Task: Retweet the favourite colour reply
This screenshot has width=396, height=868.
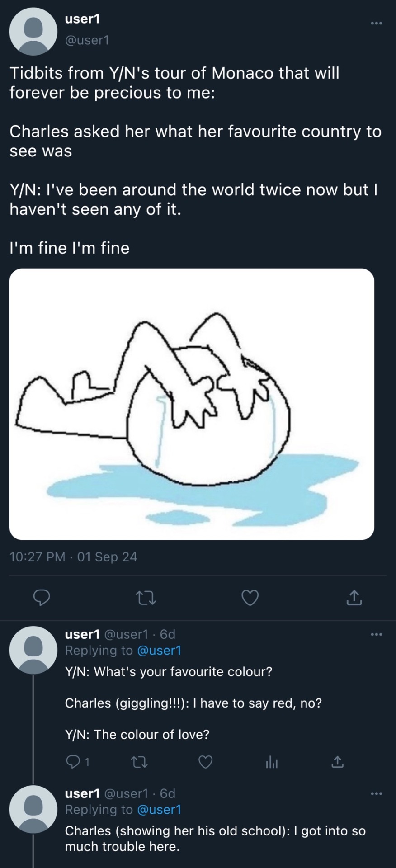Action: click(x=138, y=763)
